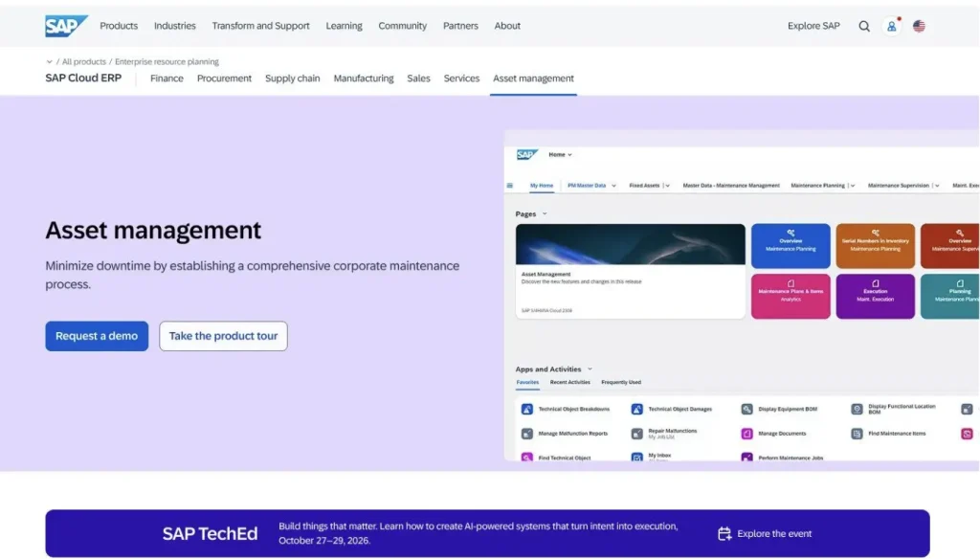Open the Learning navigation menu
980x559 pixels.
(344, 26)
